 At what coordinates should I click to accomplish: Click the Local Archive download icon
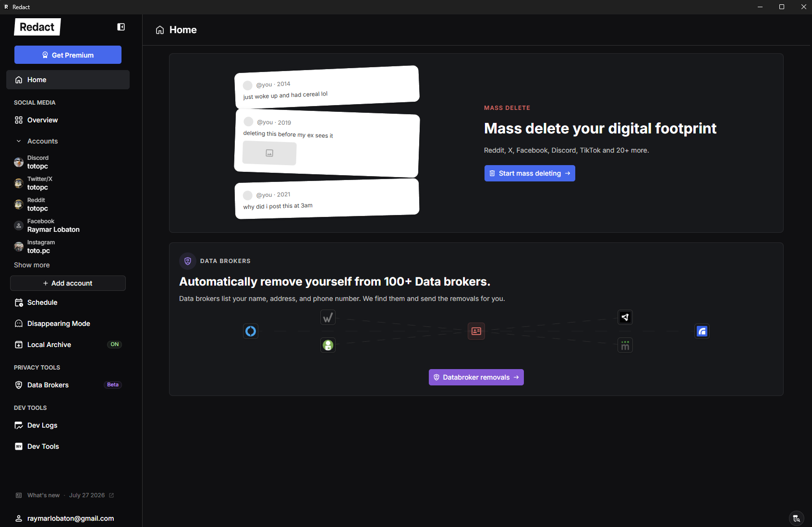point(19,345)
